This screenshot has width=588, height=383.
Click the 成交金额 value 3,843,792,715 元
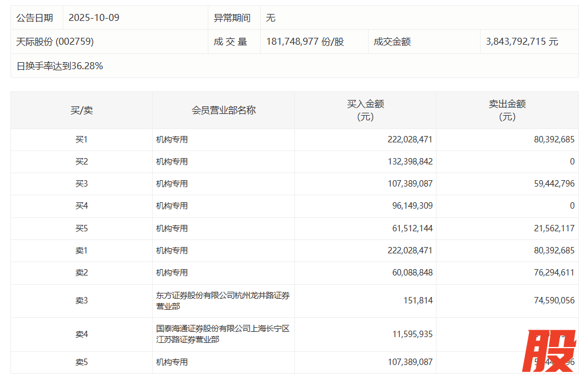pos(522,42)
